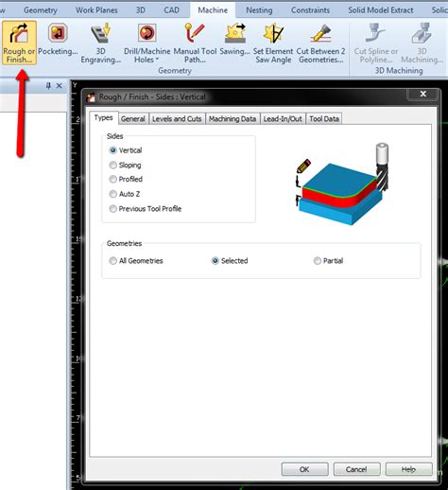Select Set Element Saw Angle tool

pyautogui.click(x=273, y=43)
